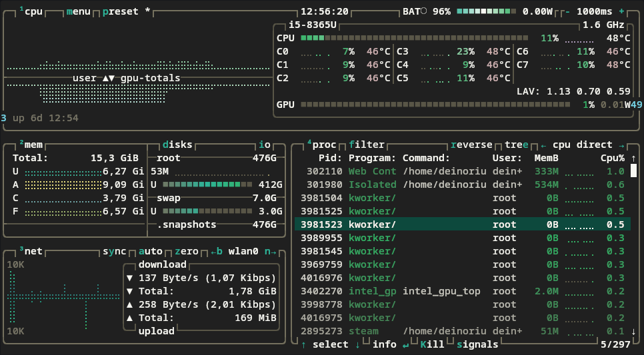This screenshot has height=355, width=644.
Task: Click the swap usage bar
Action: coord(207,211)
